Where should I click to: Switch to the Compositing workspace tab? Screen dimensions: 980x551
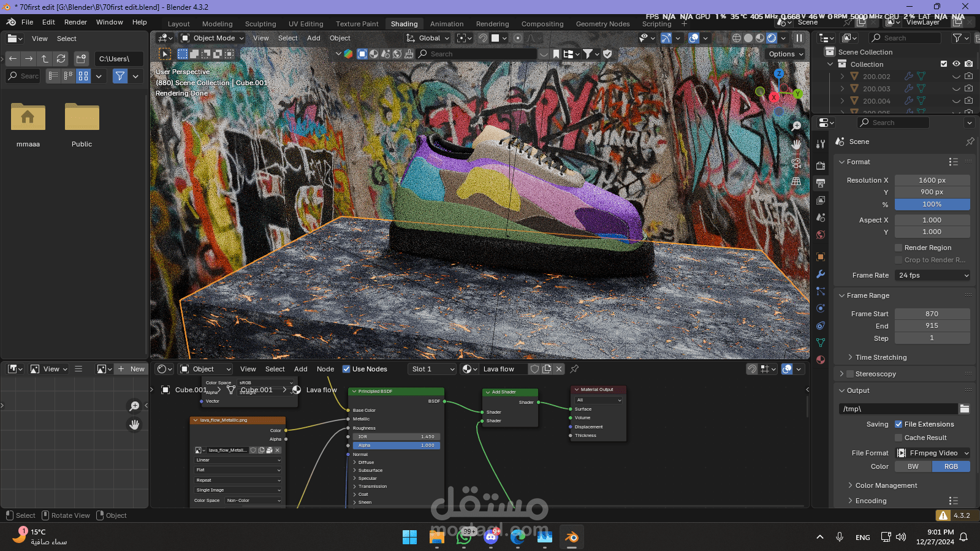tap(542, 24)
